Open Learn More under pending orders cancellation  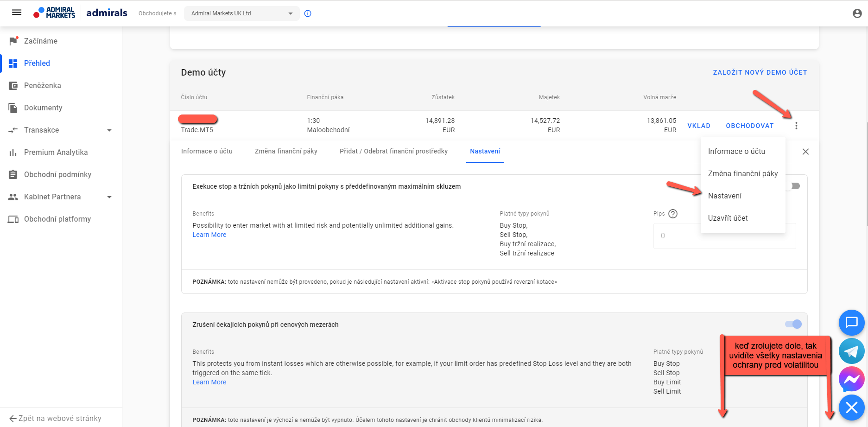click(x=209, y=382)
